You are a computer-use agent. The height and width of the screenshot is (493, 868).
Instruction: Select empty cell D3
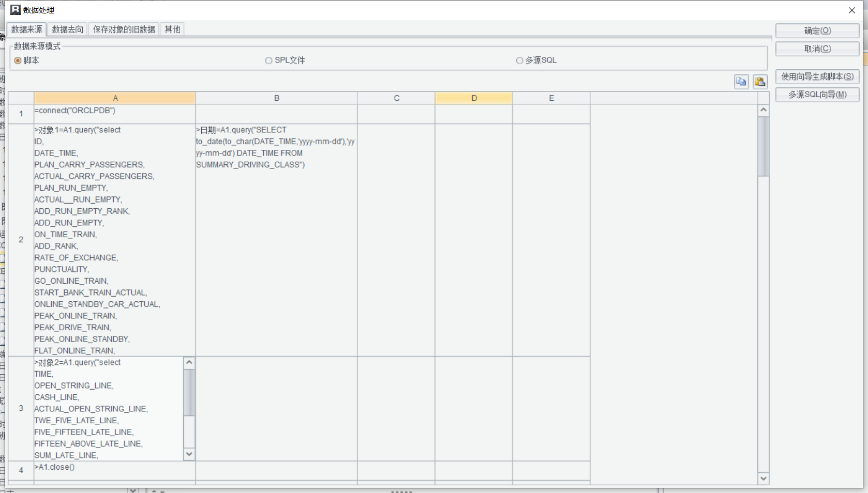coord(474,409)
